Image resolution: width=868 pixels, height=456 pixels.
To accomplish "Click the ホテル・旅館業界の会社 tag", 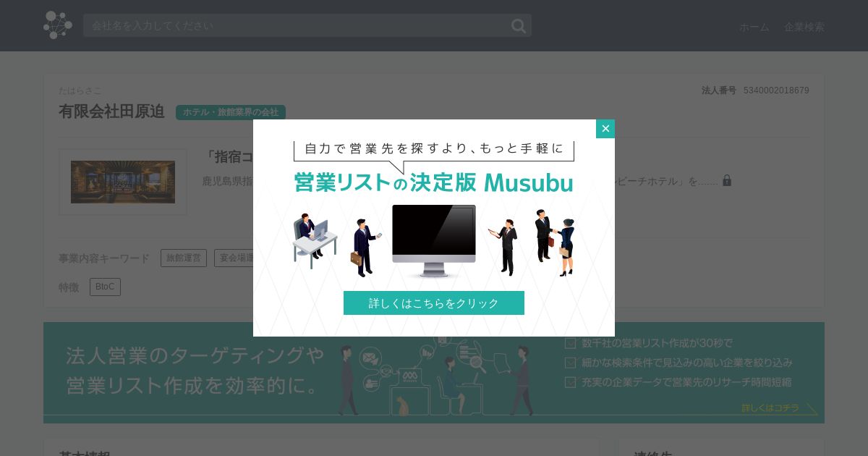I will tap(231, 112).
